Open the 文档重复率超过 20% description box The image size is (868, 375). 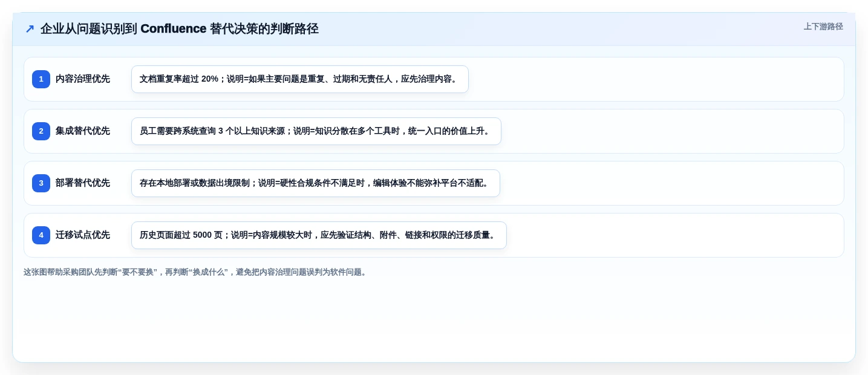[300, 79]
